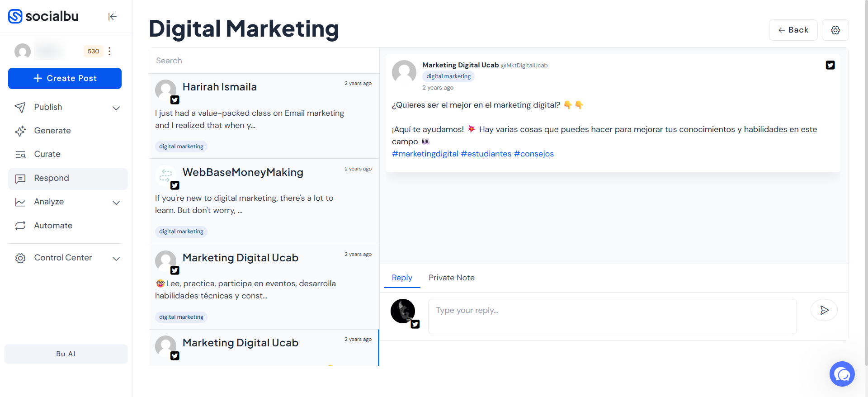868x397 pixels.
Task: Expand the Control Center chevron
Action: (116, 258)
